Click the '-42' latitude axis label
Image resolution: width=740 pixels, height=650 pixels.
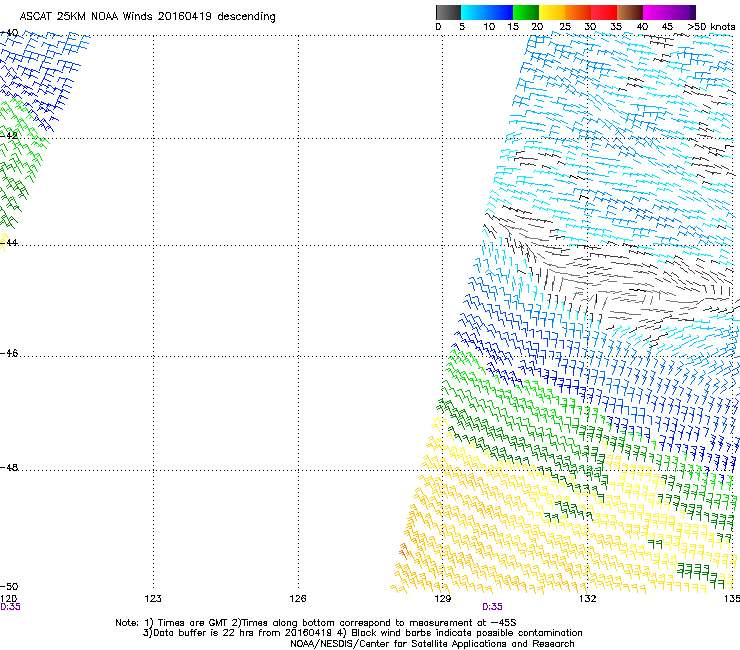[9, 135]
